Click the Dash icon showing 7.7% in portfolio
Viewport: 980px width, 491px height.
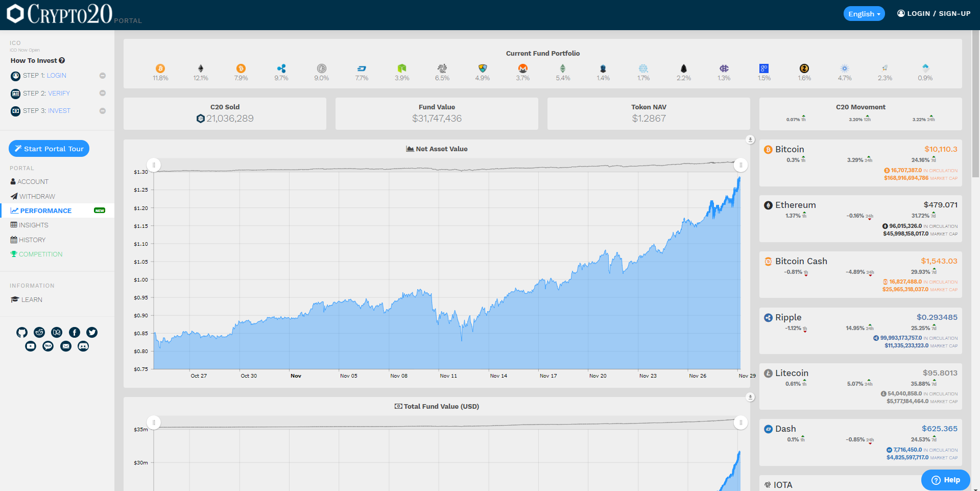[x=362, y=68]
